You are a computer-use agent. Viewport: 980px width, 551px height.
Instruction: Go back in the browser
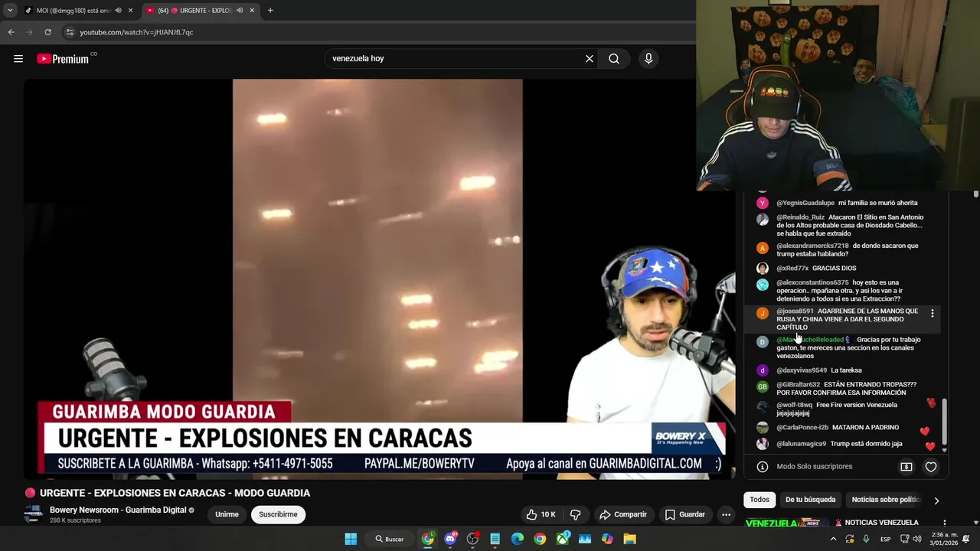tap(11, 32)
